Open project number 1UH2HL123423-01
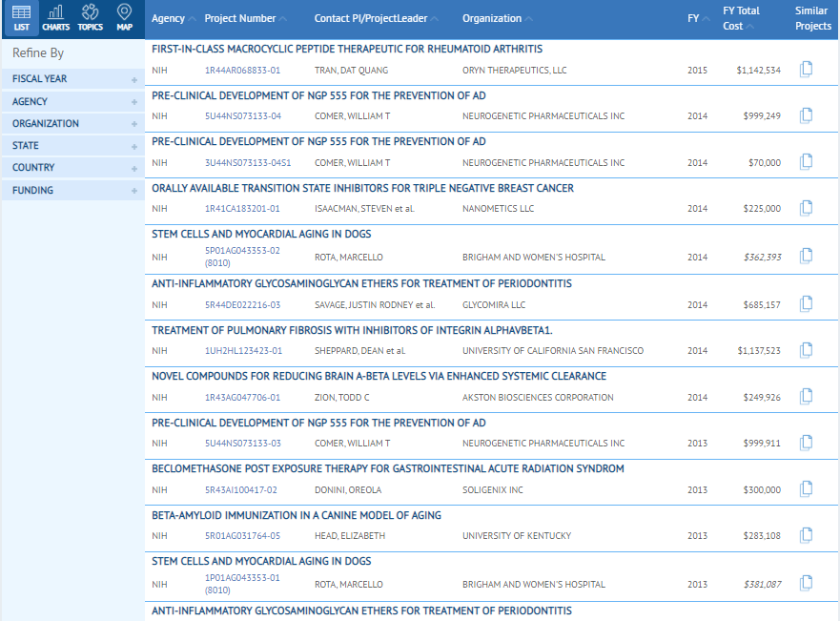 point(243,350)
